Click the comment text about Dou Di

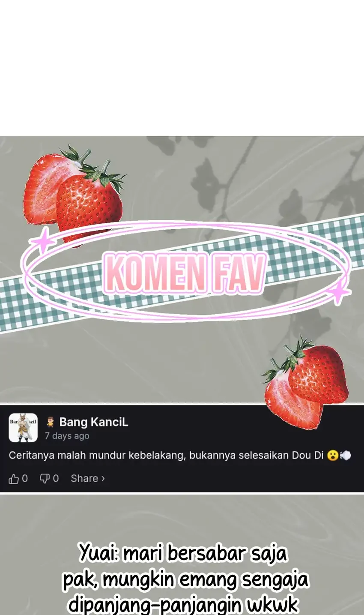(166, 455)
